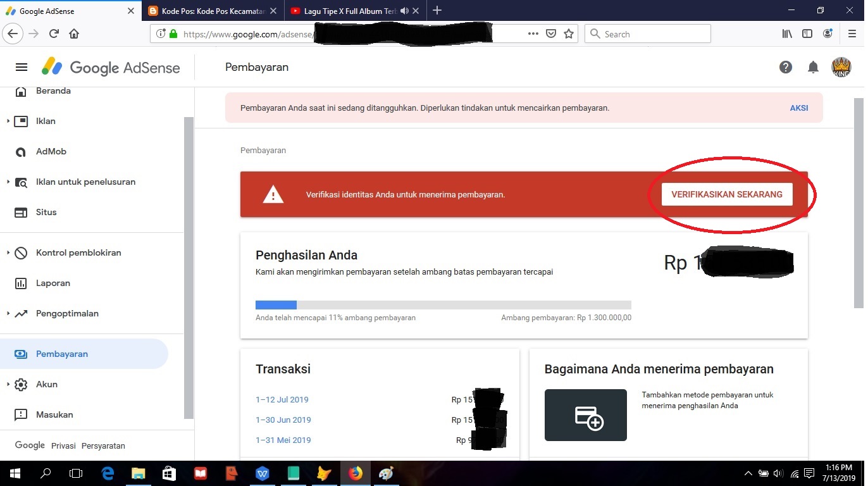The image size is (868, 486).
Task: Mute the YouTube tab audio icon
Action: [405, 11]
